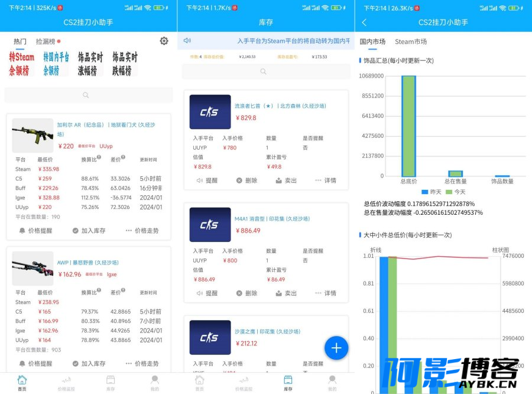Viewport: 532px width, 394px height.
Task: Open 流浪者匕首 北方森林 item title
Action: (x=280, y=106)
